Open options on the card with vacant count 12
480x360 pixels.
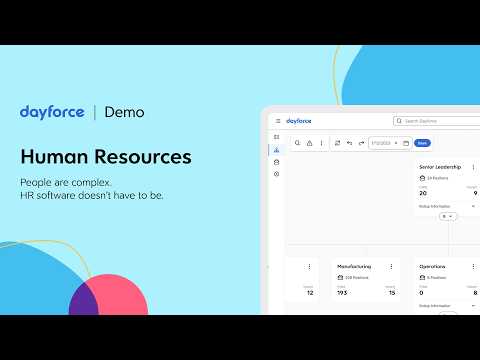coord(309,267)
